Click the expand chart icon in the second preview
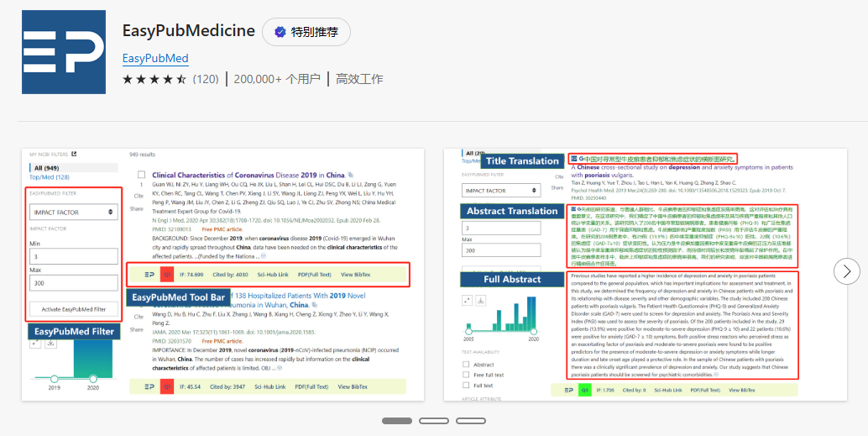 pos(468,300)
